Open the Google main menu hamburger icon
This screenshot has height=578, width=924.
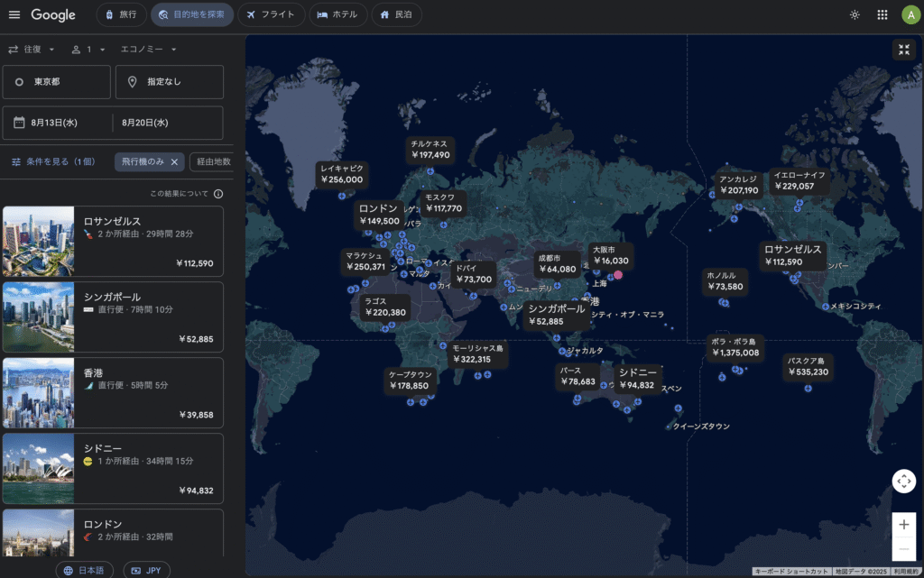(x=14, y=14)
